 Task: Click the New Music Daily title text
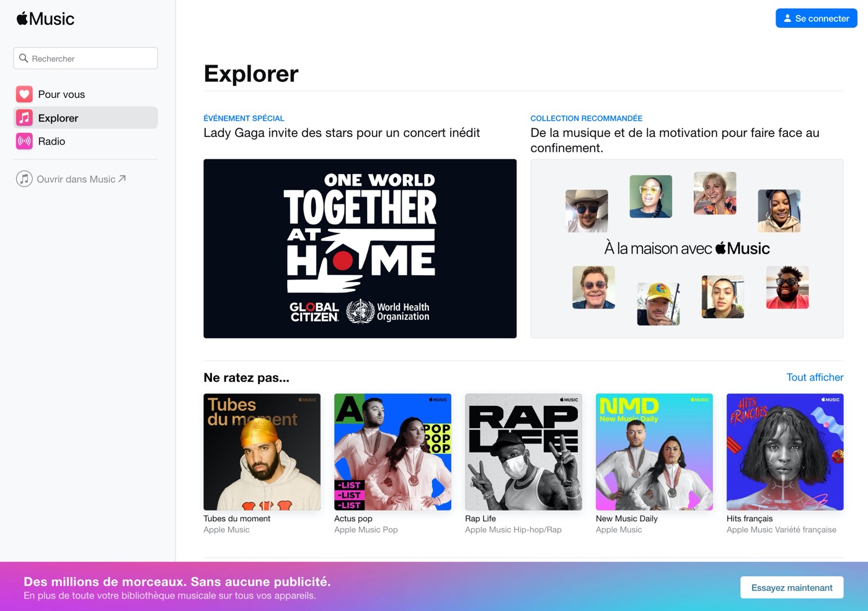click(627, 519)
